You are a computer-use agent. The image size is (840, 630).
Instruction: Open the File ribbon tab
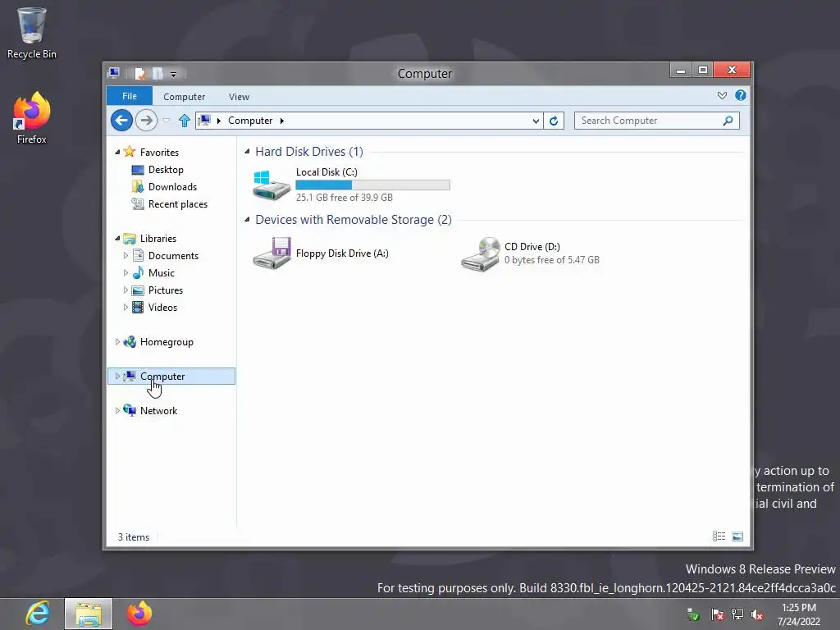[129, 96]
